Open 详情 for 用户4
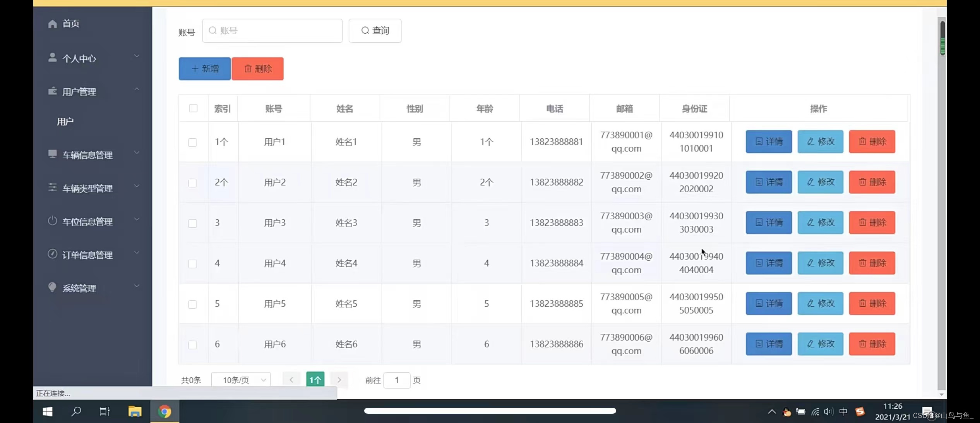980x423 pixels. [769, 263]
